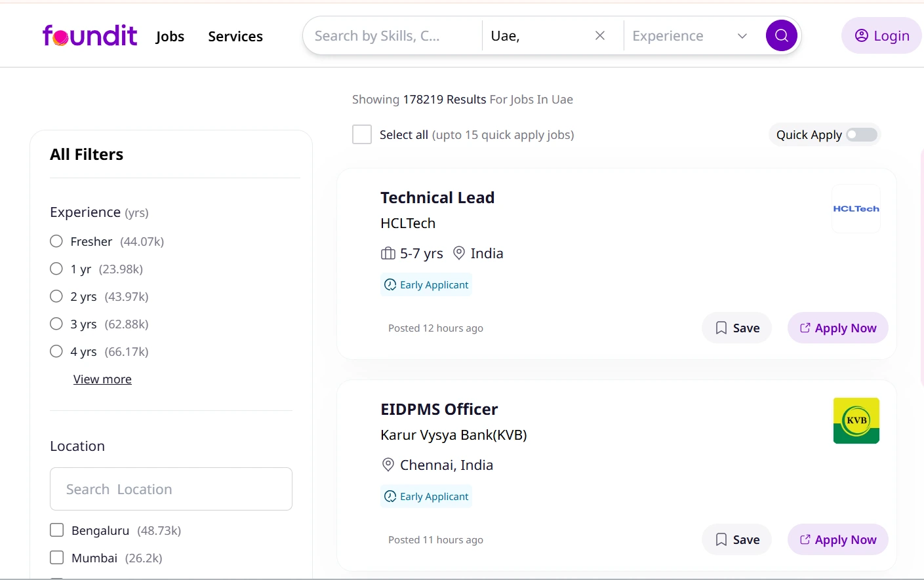The height and width of the screenshot is (580, 924).
Task: Select the Fresher experience radio button
Action: 56,241
